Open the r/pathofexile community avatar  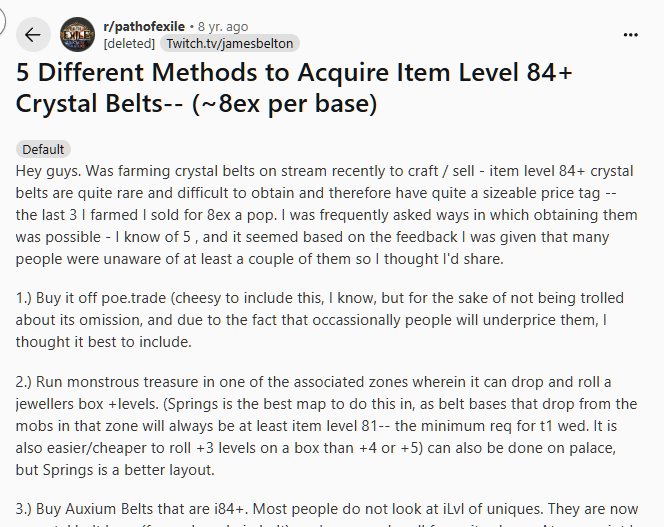pyautogui.click(x=77, y=35)
